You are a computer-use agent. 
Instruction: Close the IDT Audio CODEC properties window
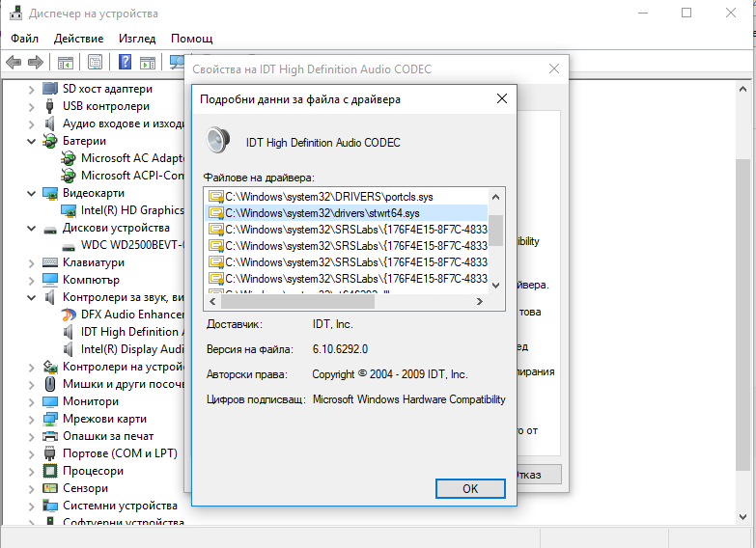coord(554,68)
